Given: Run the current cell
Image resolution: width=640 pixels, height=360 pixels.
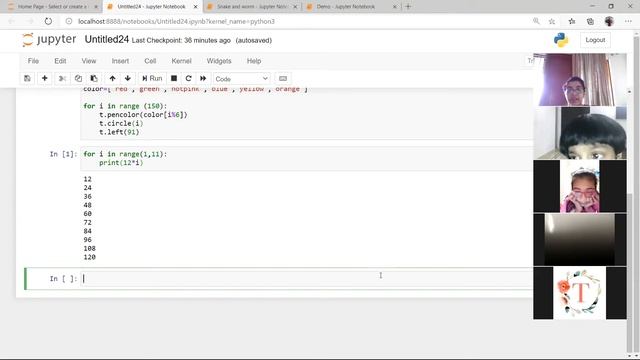Looking at the screenshot, I should [152, 78].
